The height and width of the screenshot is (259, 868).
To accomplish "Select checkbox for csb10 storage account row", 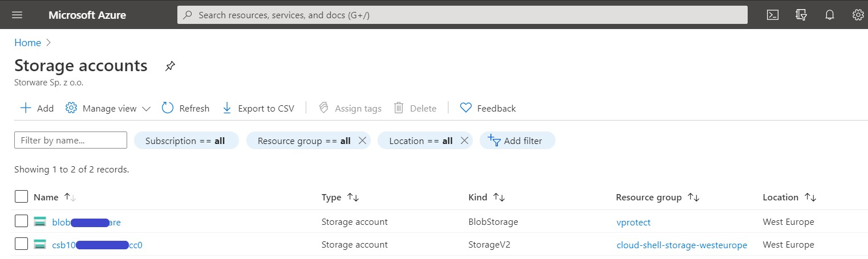I will (21, 244).
